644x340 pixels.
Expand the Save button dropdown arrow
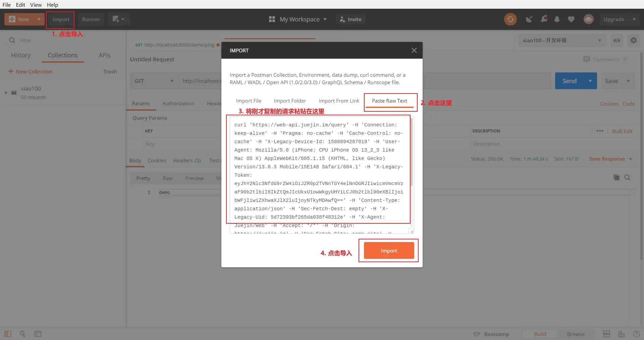tap(628, 81)
